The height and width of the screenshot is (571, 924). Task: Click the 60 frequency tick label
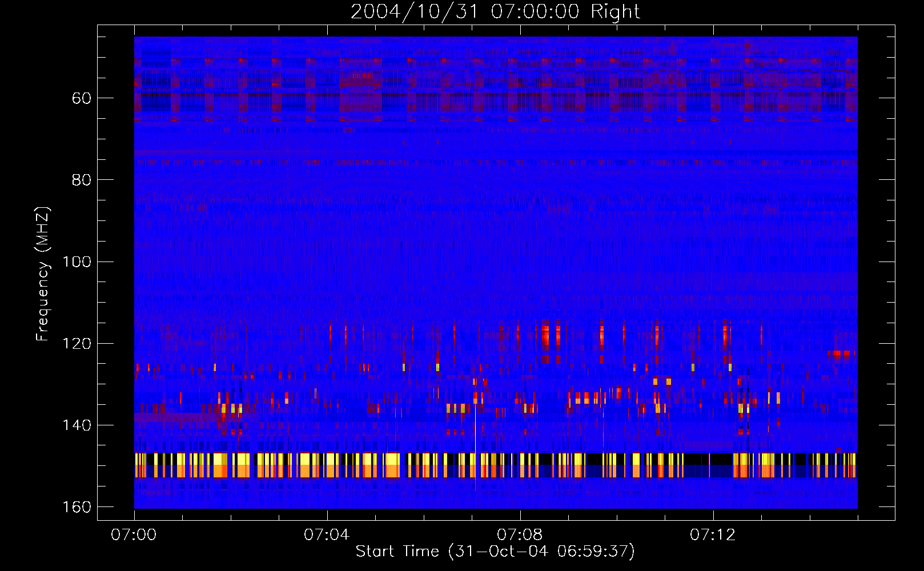pyautogui.click(x=82, y=98)
